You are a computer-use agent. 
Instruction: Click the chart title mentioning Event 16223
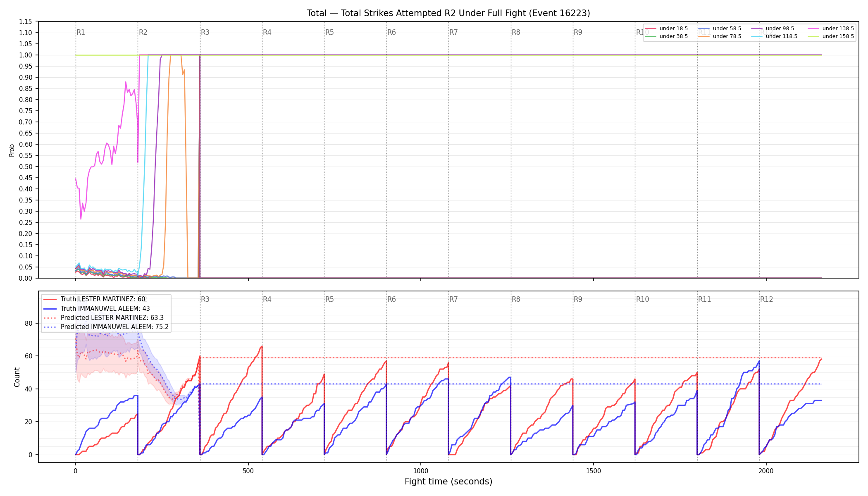(448, 13)
